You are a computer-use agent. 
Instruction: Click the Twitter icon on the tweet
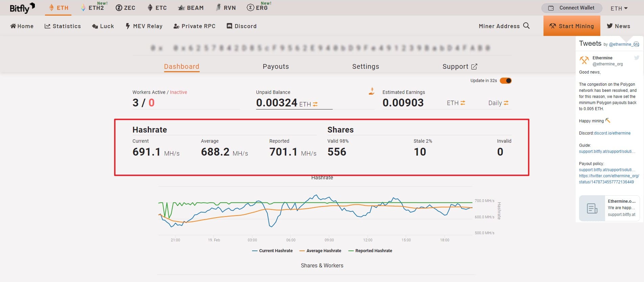pos(637,58)
